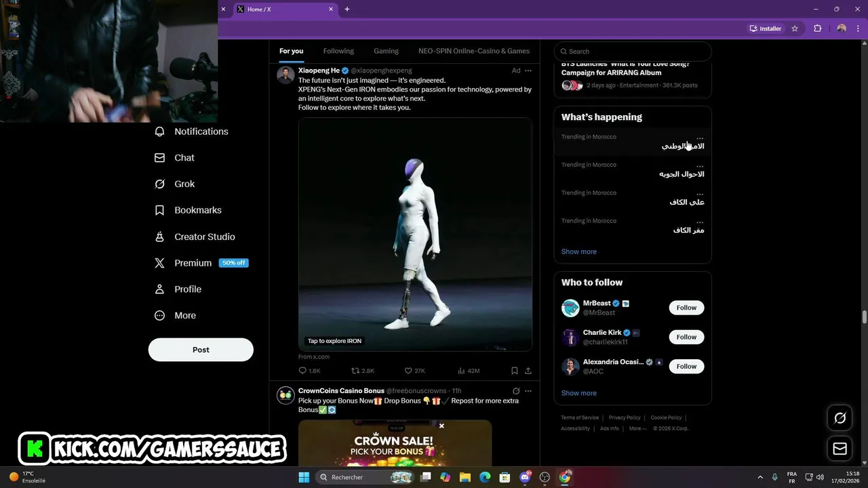Open more options on CrownCoins post
Viewport: 868px width, 488px height.
pos(528,391)
